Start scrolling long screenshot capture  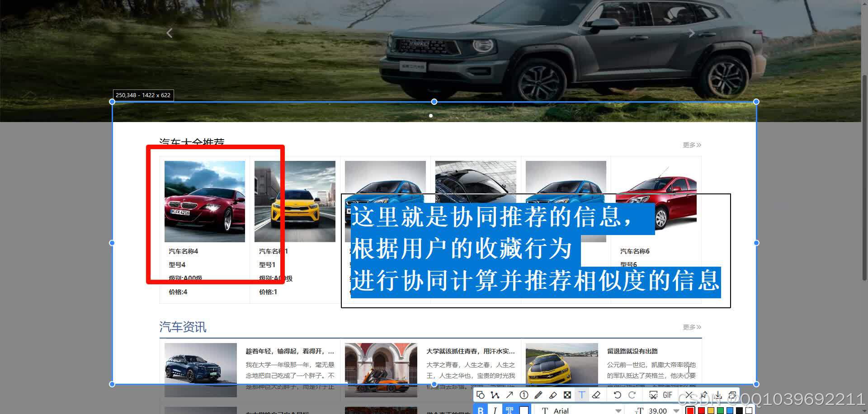pyautogui.click(x=653, y=395)
